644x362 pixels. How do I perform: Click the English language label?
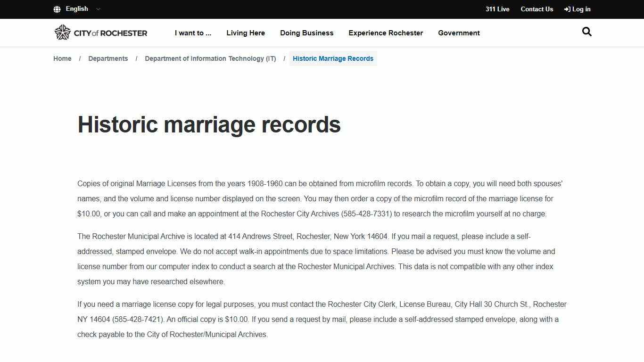click(x=76, y=9)
